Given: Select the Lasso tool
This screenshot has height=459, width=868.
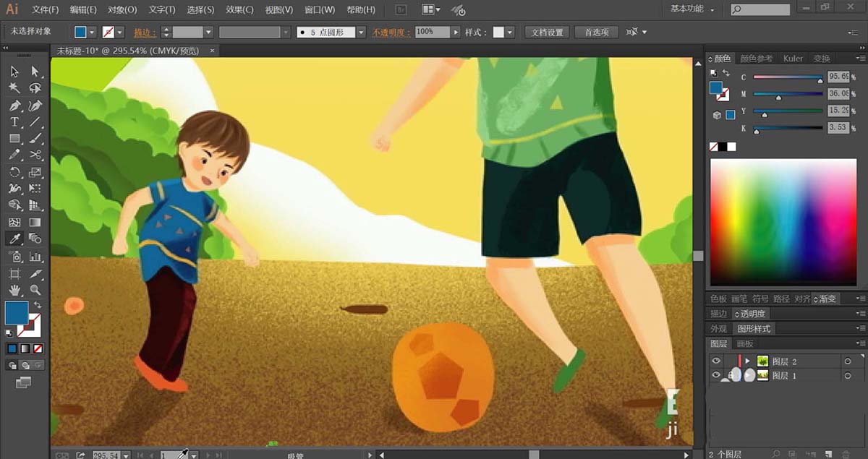Looking at the screenshot, I should pyautogui.click(x=35, y=87).
